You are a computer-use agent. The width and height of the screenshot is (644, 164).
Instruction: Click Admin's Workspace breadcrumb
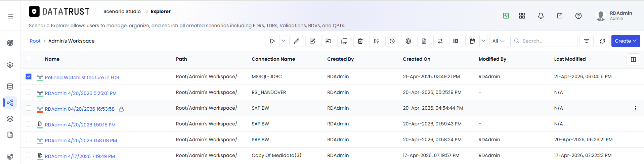(72, 41)
